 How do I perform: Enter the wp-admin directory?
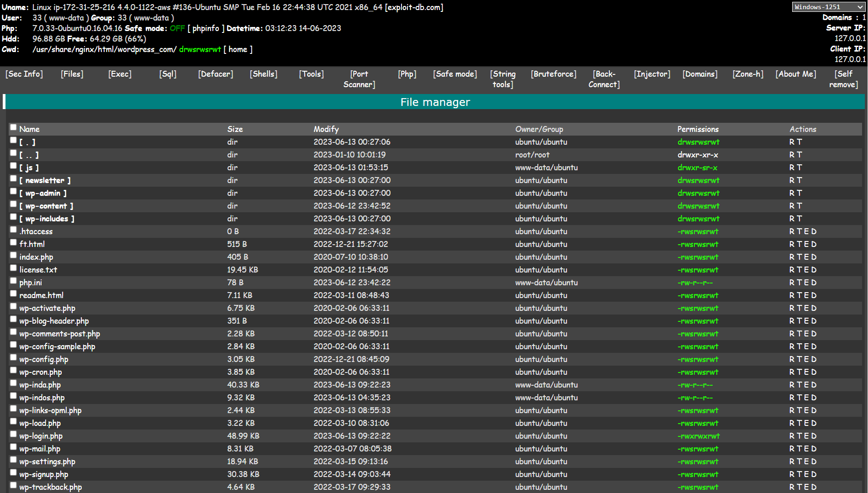click(x=43, y=193)
